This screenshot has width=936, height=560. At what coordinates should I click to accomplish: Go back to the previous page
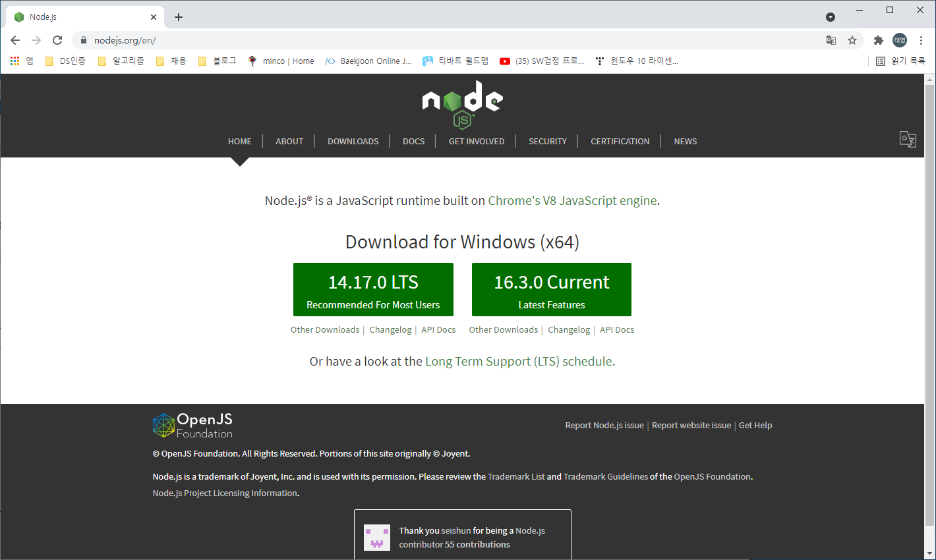15,40
